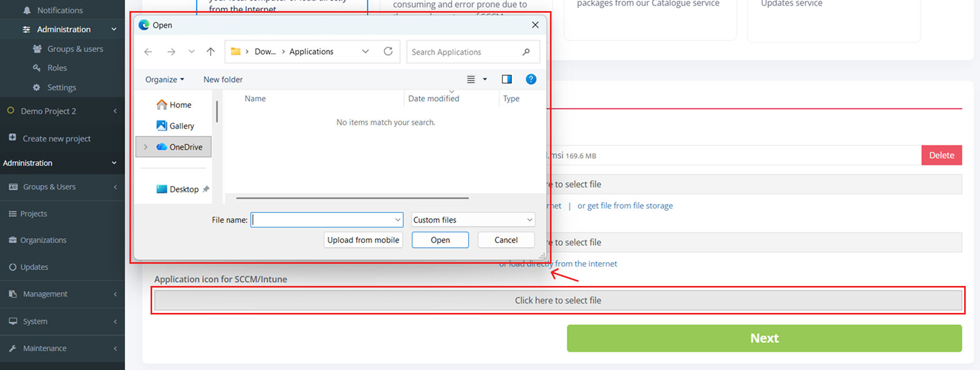
Task: Open 'or get file from file storage' link
Action: pos(625,206)
